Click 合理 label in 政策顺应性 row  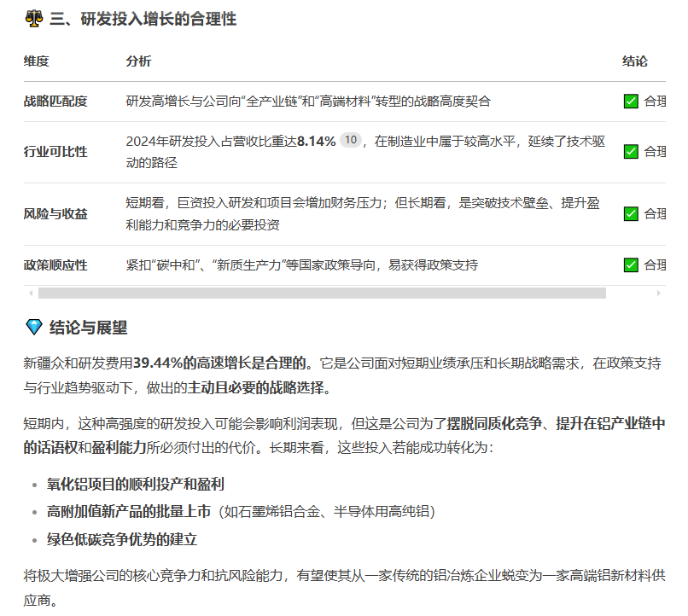click(655, 265)
